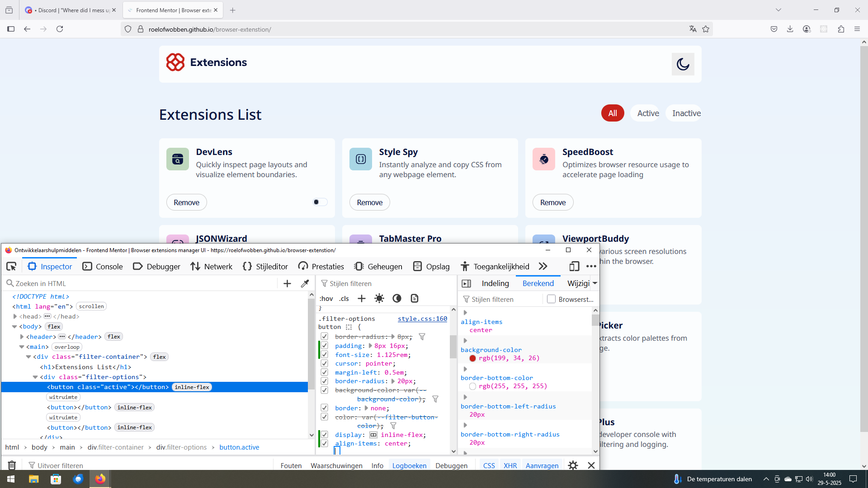Uncheck the cursor pointer property checkbox

click(325, 363)
